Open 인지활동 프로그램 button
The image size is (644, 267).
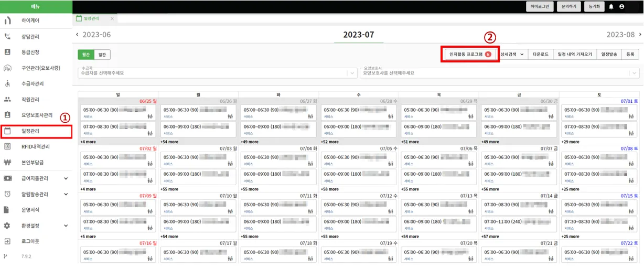tap(470, 54)
